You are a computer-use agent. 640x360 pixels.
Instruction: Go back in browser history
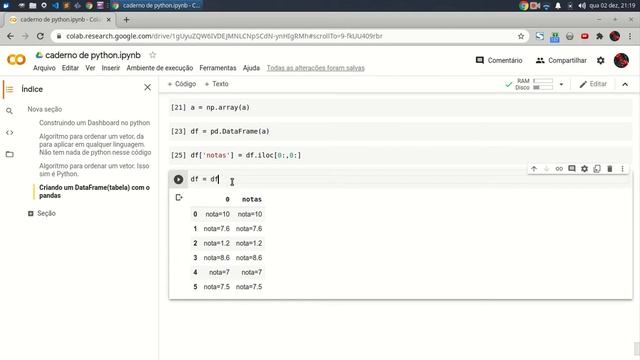pyautogui.click(x=10, y=36)
